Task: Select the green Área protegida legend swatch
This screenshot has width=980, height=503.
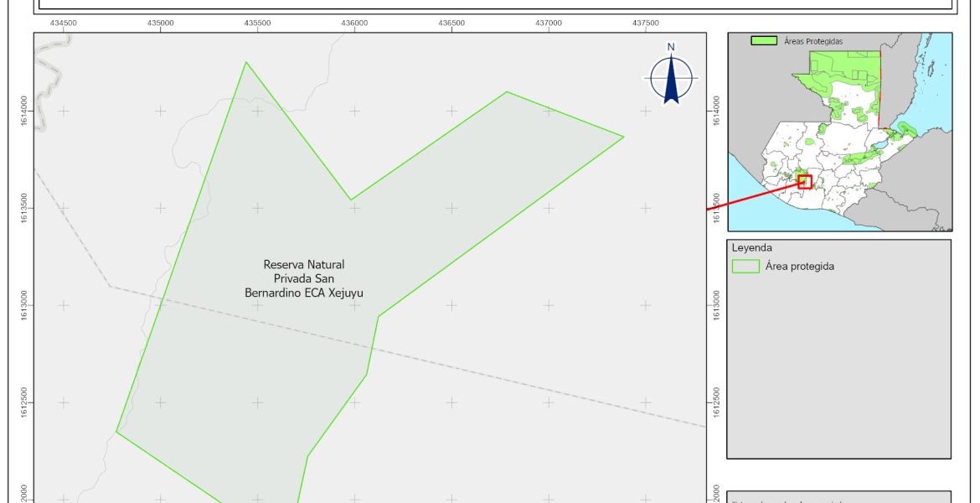Action: click(745, 267)
